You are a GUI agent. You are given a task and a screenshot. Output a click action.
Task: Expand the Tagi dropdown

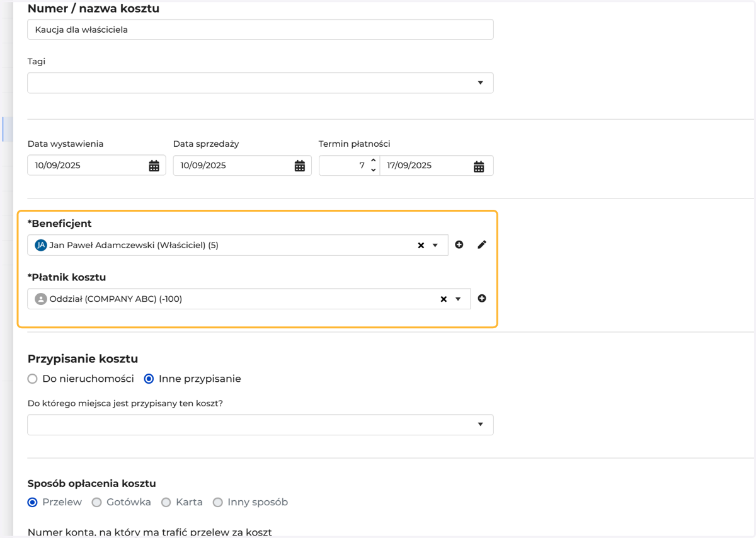click(x=481, y=83)
